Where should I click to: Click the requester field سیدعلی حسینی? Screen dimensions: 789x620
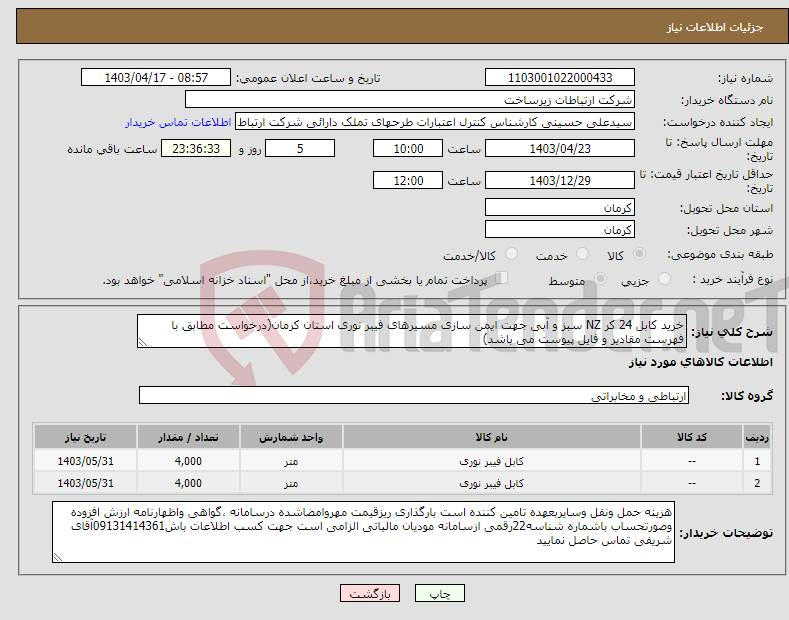point(435,122)
